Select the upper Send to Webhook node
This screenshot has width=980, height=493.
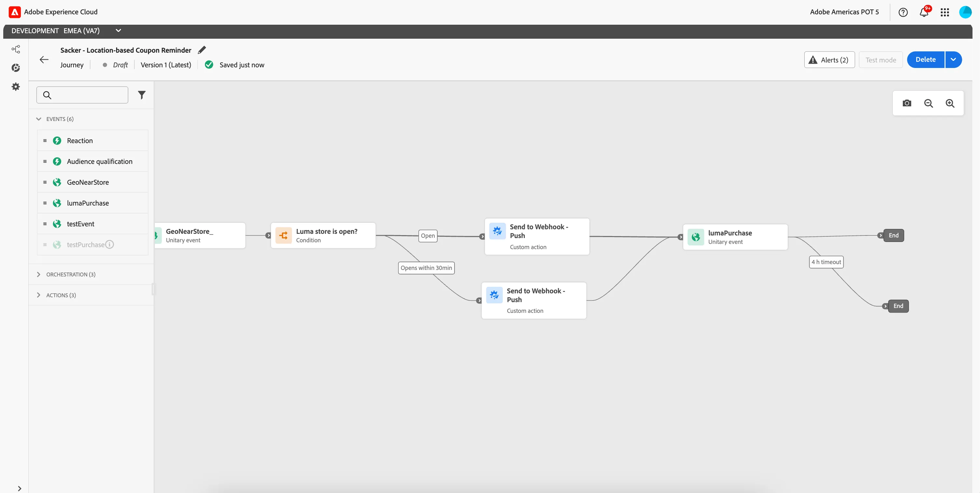point(537,236)
